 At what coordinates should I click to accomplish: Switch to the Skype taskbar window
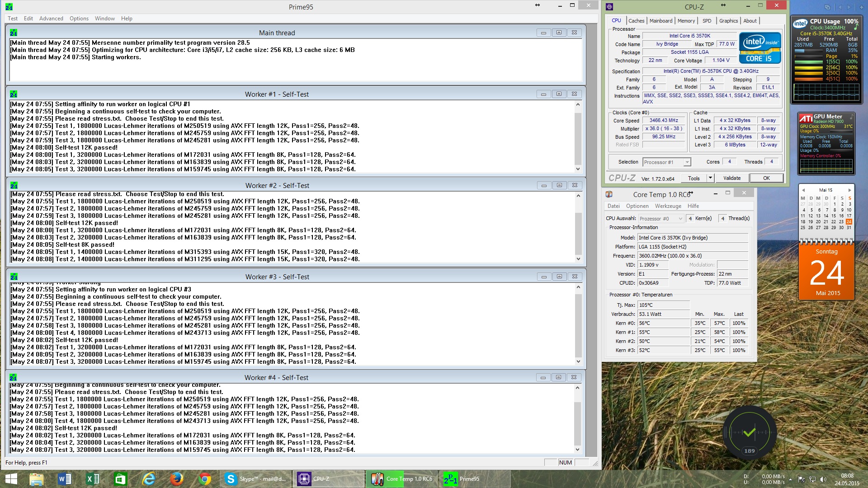(x=256, y=479)
